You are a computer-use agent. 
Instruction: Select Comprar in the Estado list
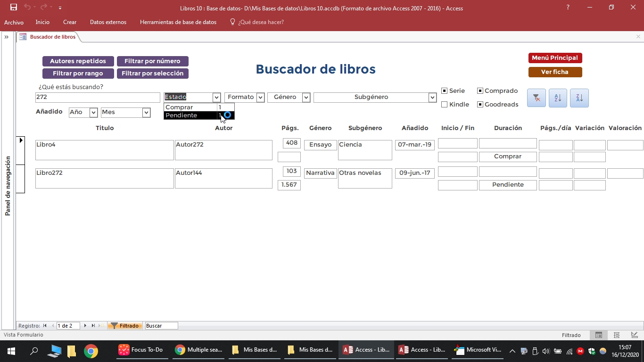tap(199, 107)
